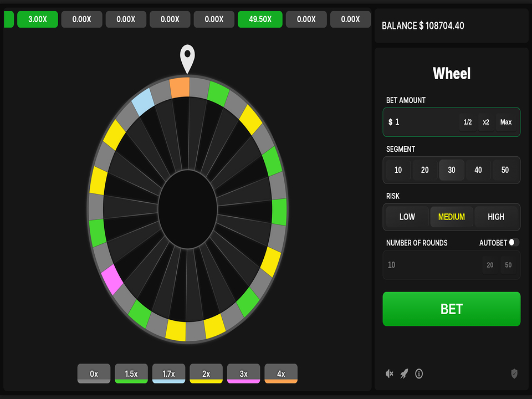Screen dimensions: 532x399
Task: Click the shield fairness check icon
Action: point(514,374)
